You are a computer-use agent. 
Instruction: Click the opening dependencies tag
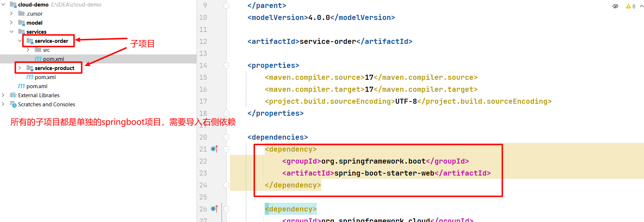tap(278, 137)
